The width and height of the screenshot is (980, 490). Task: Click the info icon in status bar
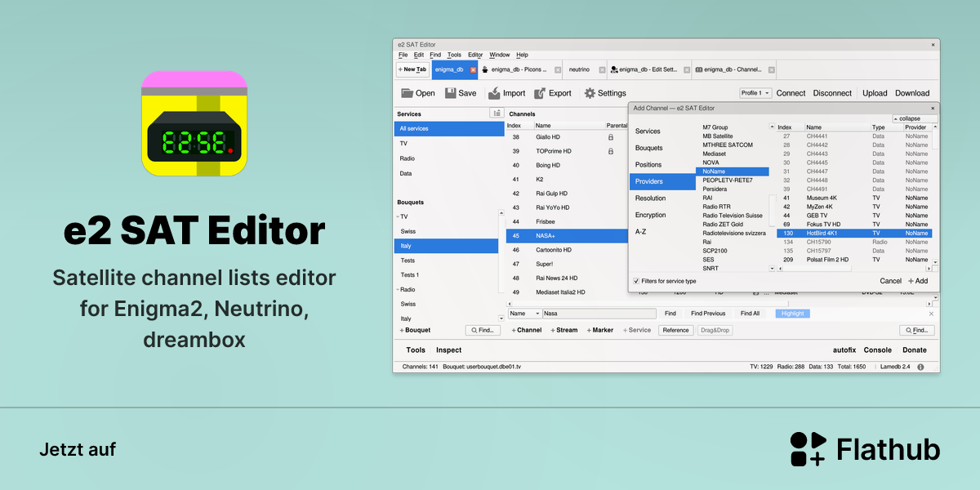pos(920,367)
